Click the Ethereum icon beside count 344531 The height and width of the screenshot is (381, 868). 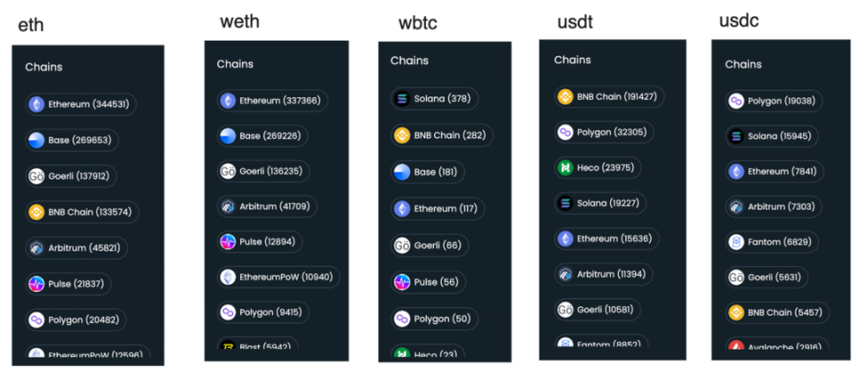37,104
